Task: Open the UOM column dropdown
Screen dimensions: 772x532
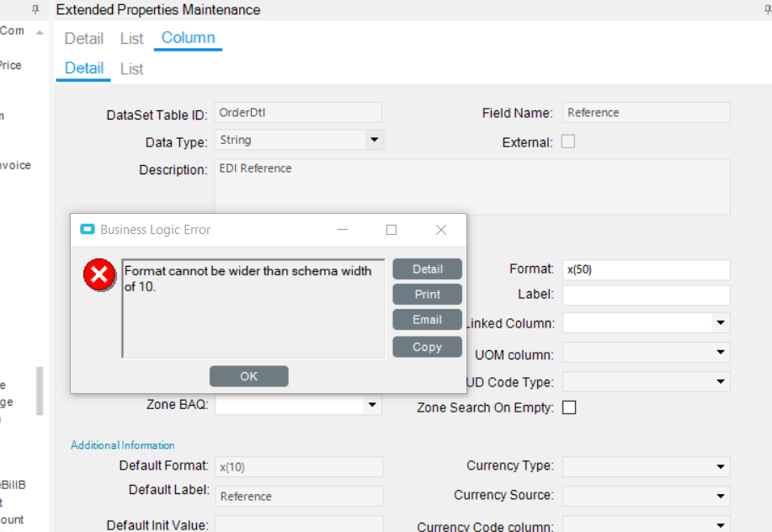Action: click(x=721, y=352)
